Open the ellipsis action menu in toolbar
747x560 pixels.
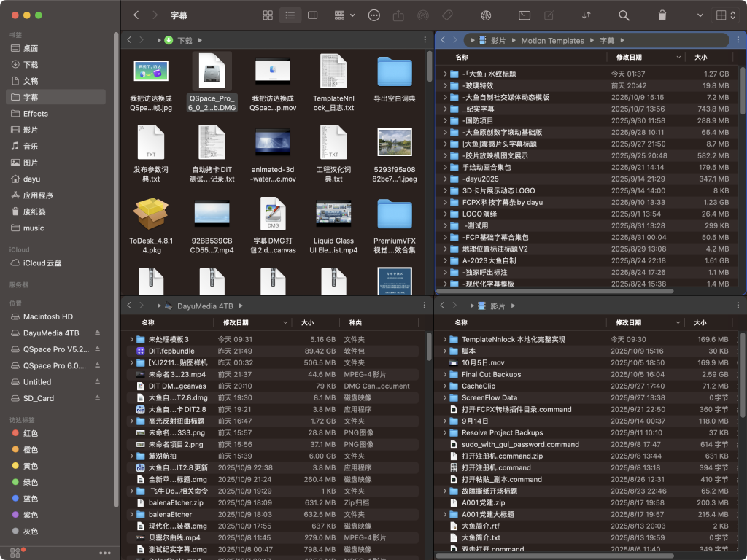click(374, 15)
